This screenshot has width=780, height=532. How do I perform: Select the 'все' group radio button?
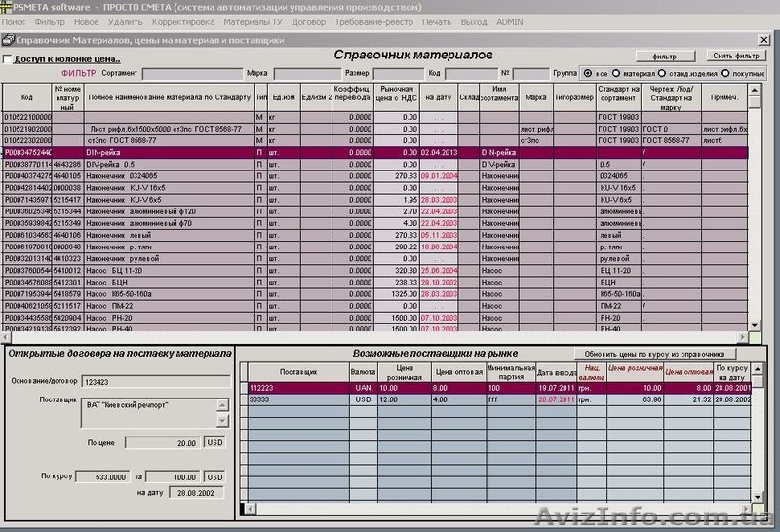(589, 73)
